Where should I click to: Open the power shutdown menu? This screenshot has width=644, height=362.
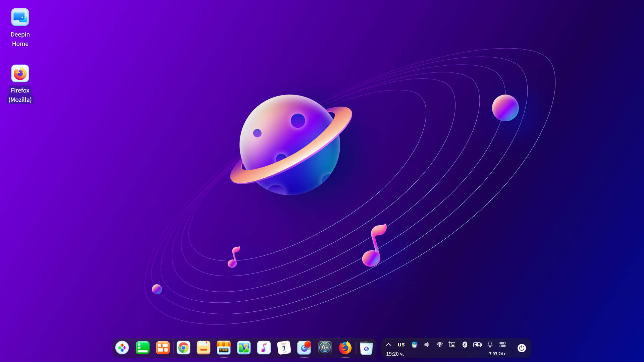tap(522, 348)
